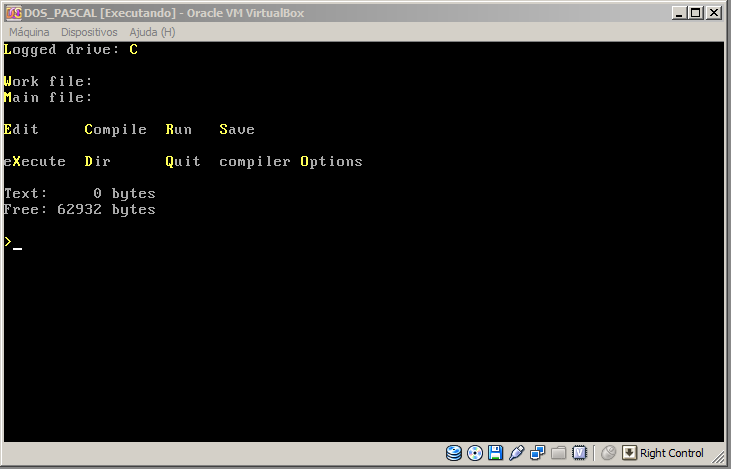The image size is (731, 471).
Task: Click the Work file: label
Action: point(48,81)
